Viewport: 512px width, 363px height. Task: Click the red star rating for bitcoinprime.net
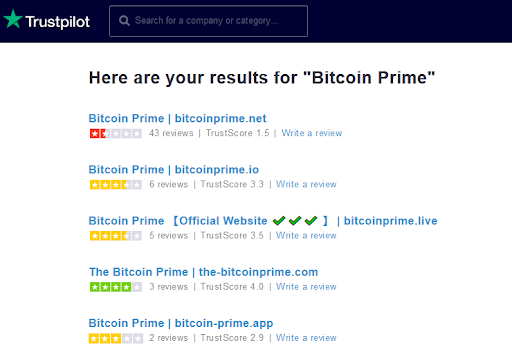click(x=116, y=134)
